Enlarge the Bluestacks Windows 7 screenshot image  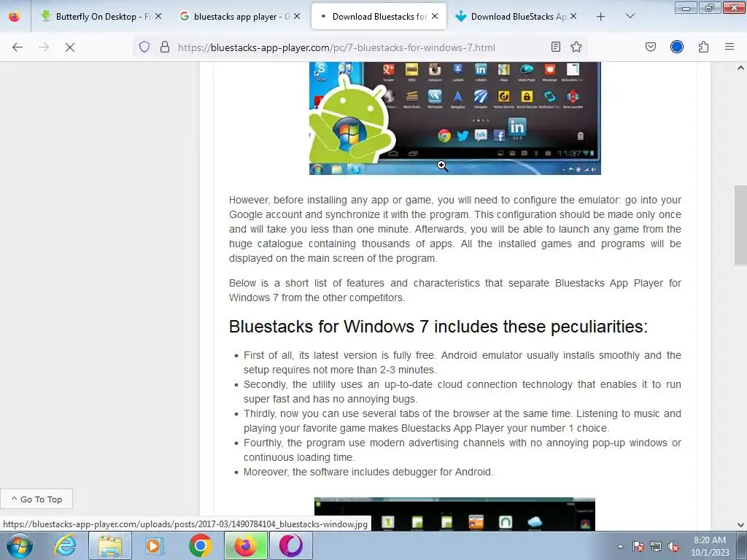(x=455, y=118)
